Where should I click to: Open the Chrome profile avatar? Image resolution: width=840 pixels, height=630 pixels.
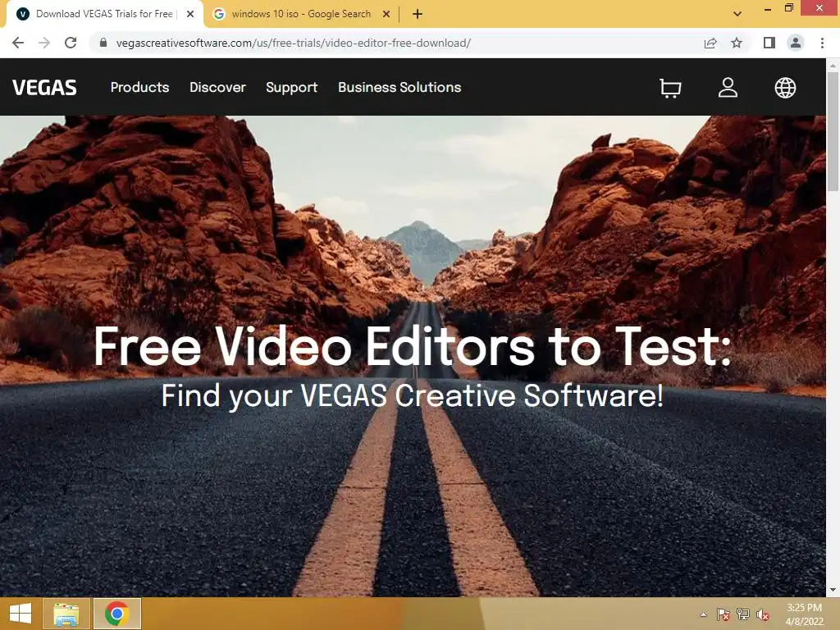pos(796,43)
